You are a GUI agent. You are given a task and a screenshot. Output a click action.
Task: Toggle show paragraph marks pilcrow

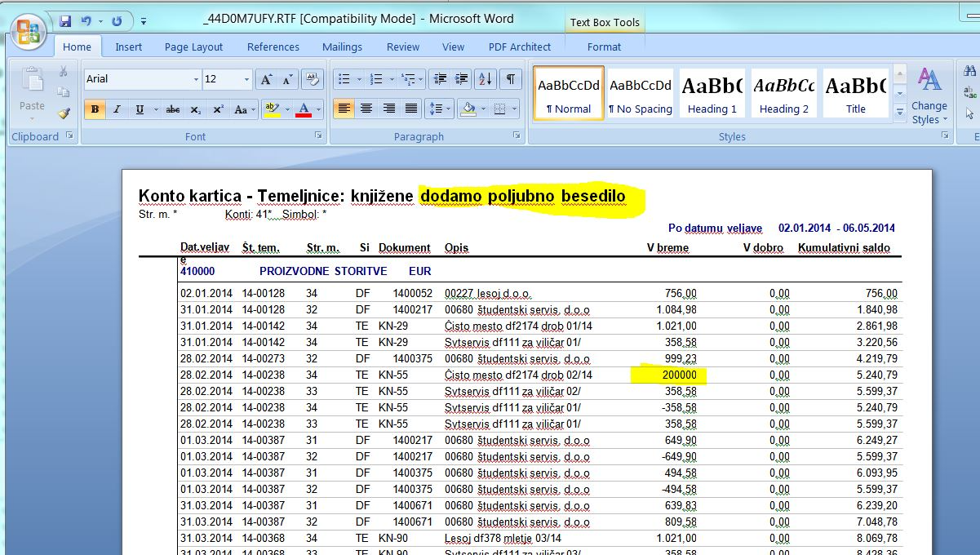pos(510,79)
